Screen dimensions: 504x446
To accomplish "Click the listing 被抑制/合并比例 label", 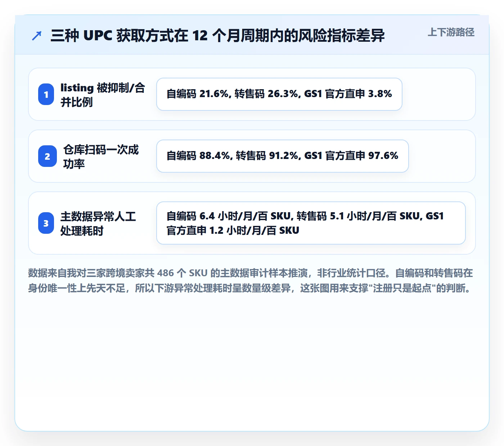I will (x=103, y=95).
